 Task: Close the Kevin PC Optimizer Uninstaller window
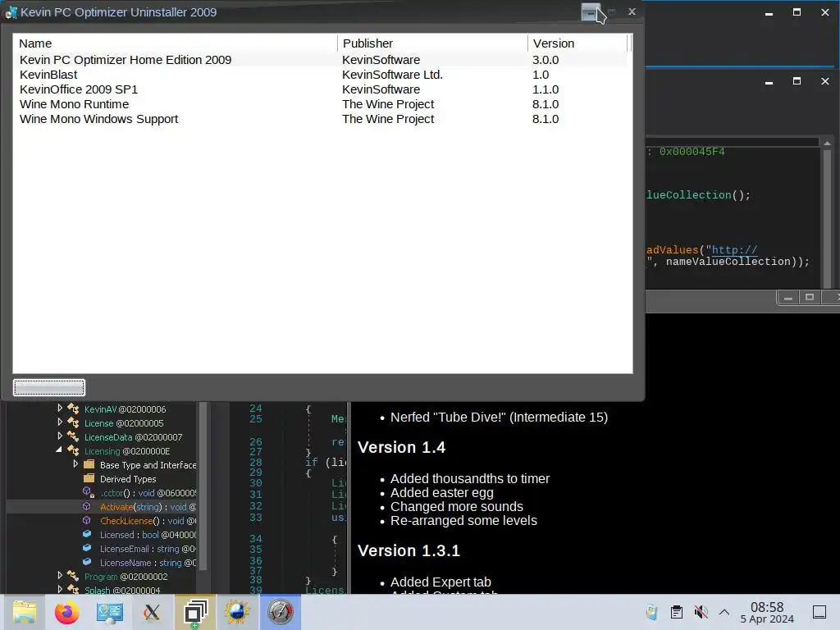[x=632, y=11]
